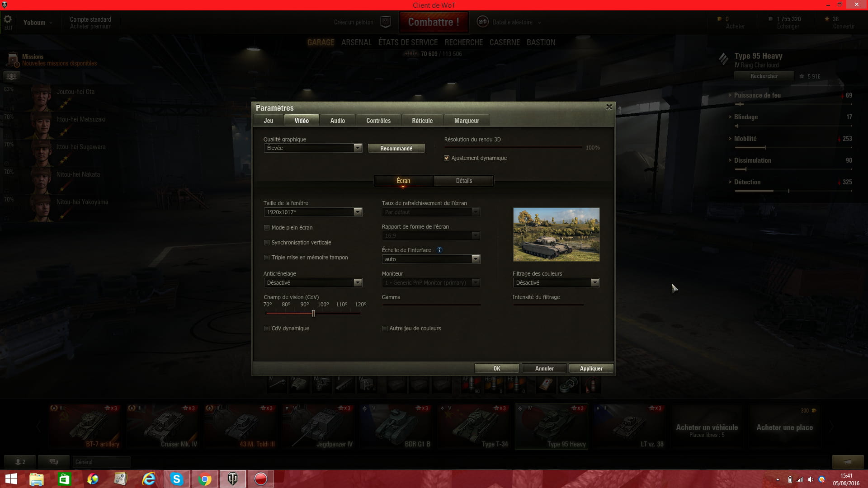Open the Qualité graphique dropdown

(313, 148)
